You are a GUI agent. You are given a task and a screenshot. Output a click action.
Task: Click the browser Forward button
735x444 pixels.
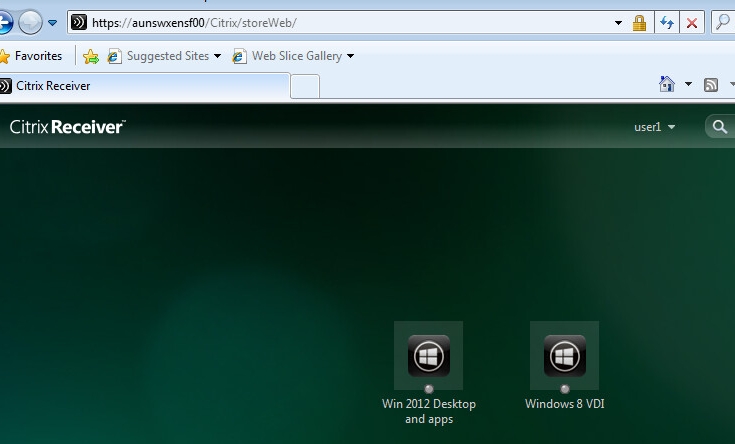[30, 22]
